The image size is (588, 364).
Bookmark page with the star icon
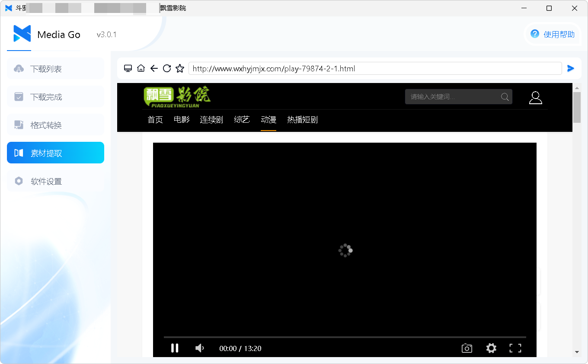(x=180, y=68)
